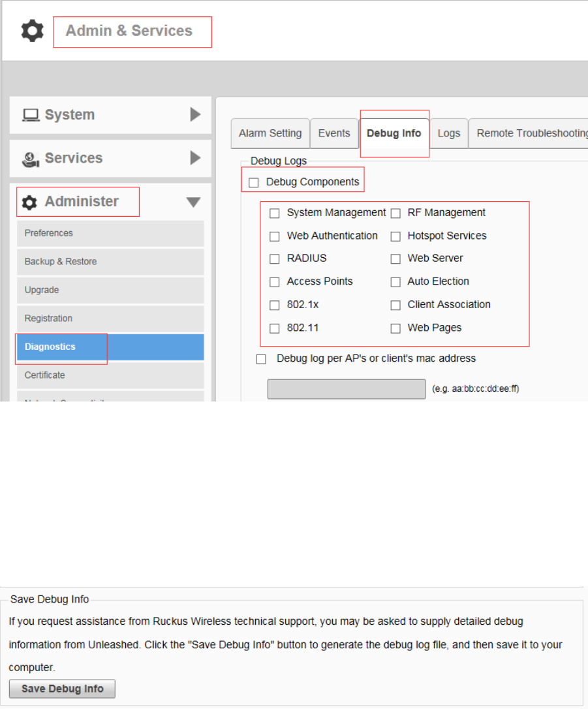Image resolution: width=588 pixels, height=709 pixels.
Task: Click the System section label
Action: click(x=70, y=115)
